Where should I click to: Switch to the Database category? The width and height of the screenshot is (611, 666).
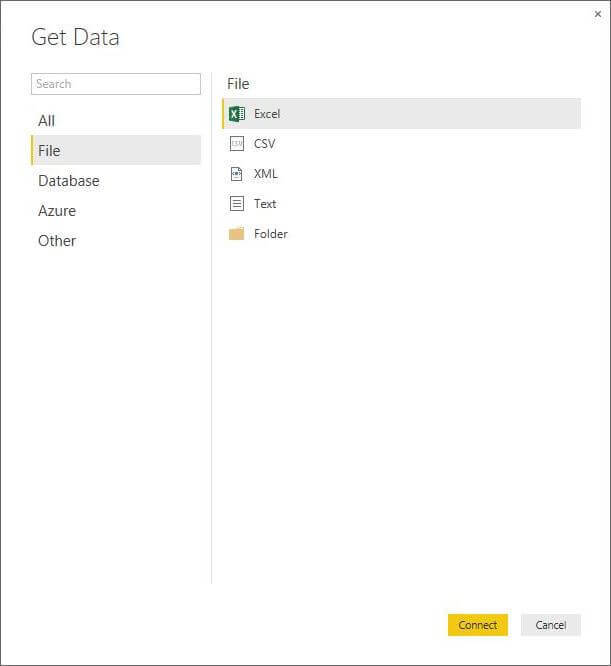click(69, 181)
